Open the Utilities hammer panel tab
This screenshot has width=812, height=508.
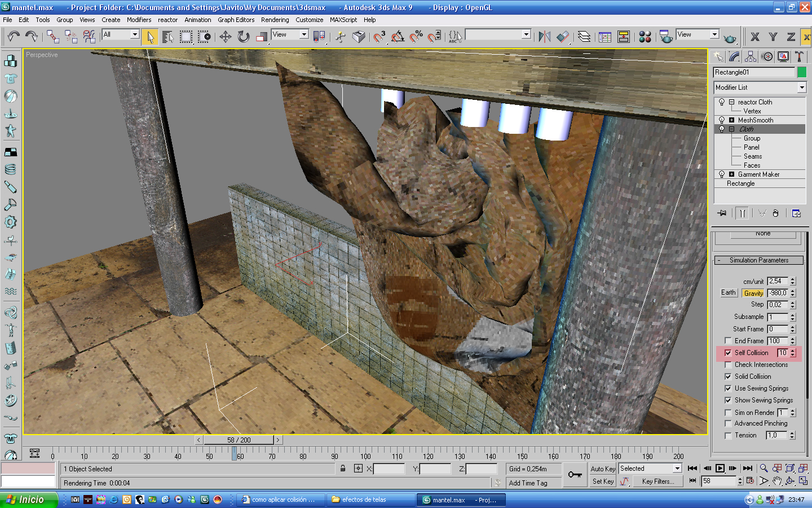click(x=799, y=56)
